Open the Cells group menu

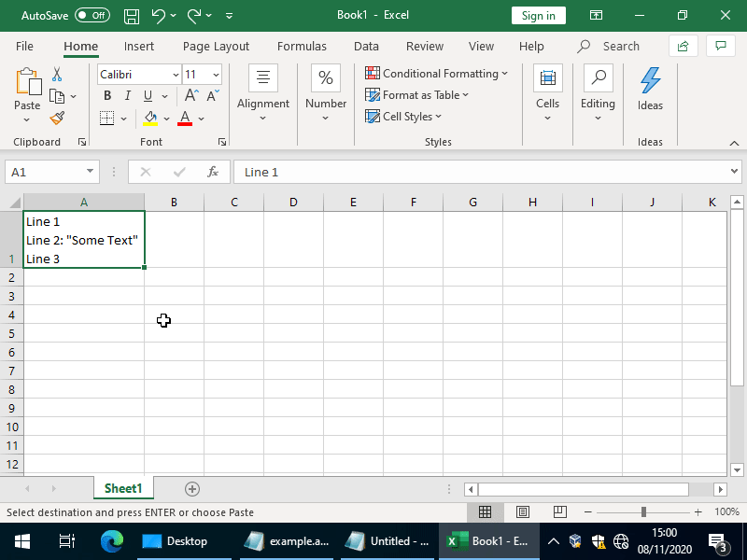click(x=548, y=92)
